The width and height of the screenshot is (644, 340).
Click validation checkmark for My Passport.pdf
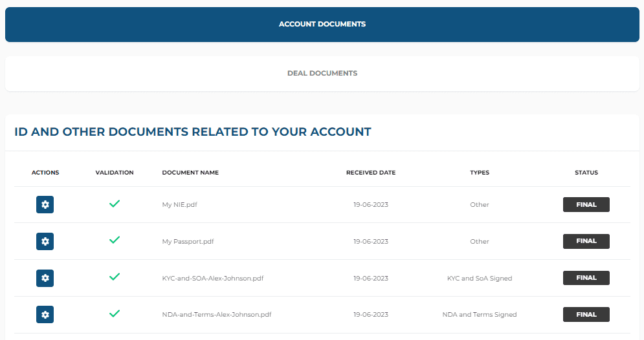pos(115,240)
